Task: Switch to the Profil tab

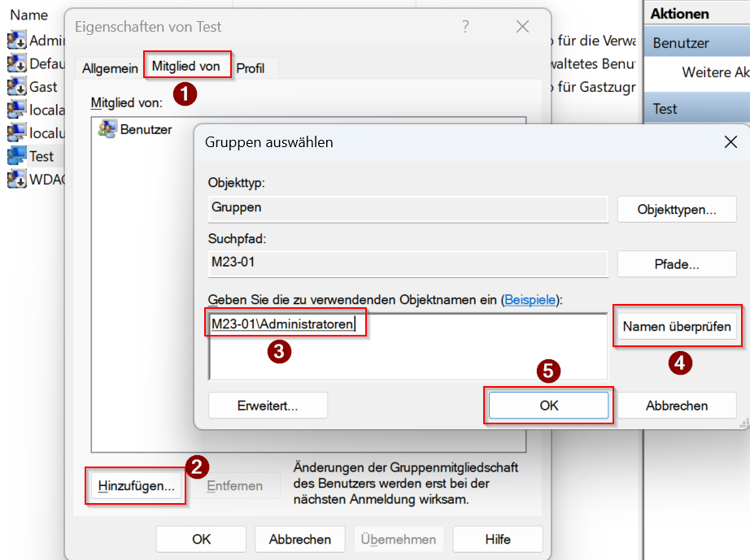Action: [x=251, y=68]
